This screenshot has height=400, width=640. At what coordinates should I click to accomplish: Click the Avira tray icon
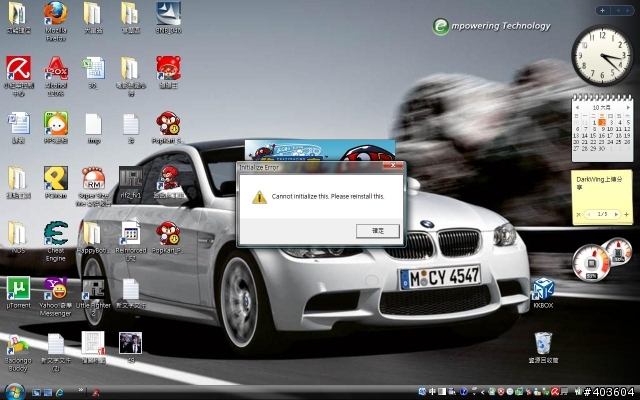click(x=555, y=392)
